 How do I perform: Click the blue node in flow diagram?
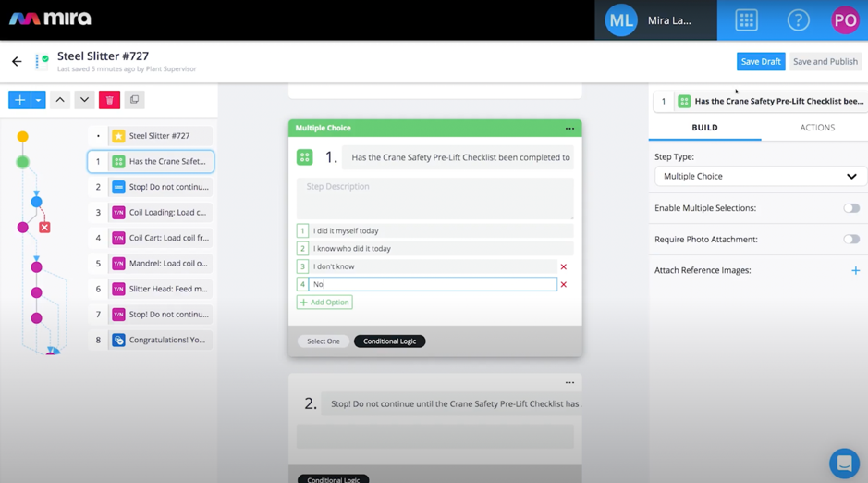(37, 202)
